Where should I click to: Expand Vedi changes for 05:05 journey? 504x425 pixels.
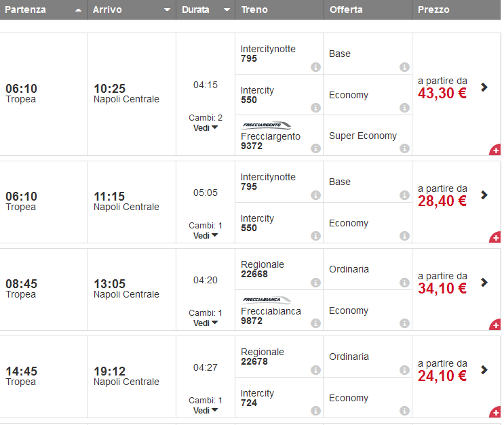[x=205, y=235]
